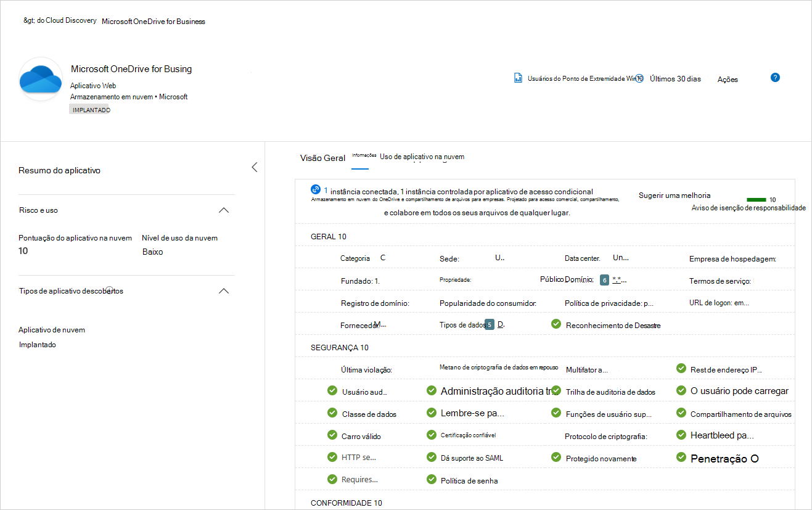Click the data types badge showing 5
Viewport: 812px width, 510px height.
[490, 324]
